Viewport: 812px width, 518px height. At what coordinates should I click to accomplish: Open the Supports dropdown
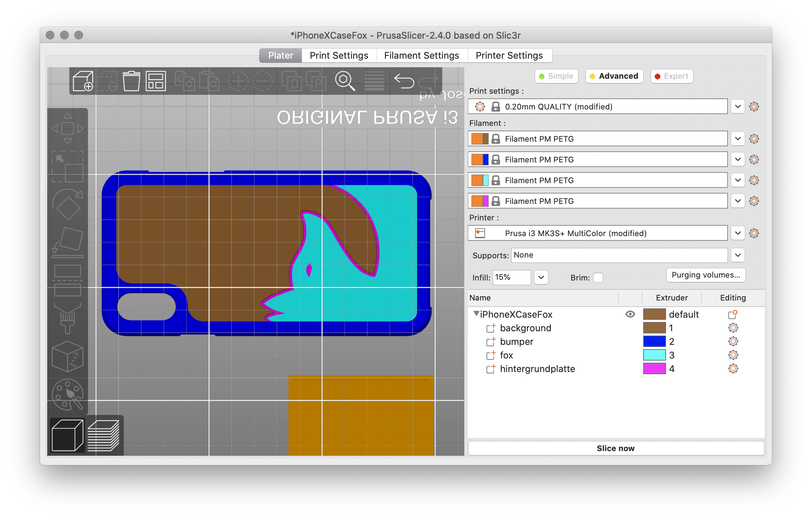click(x=738, y=255)
